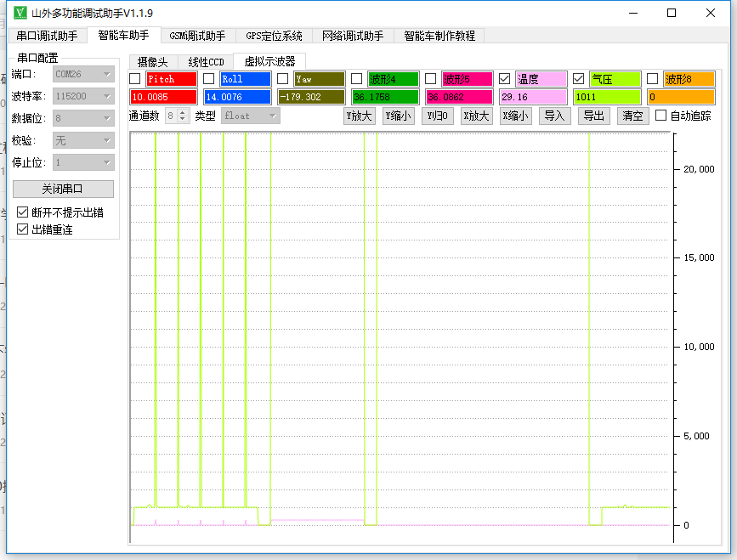Click the olive Yaw name field
Image resolution: width=737 pixels, height=560 pixels.
(319, 79)
